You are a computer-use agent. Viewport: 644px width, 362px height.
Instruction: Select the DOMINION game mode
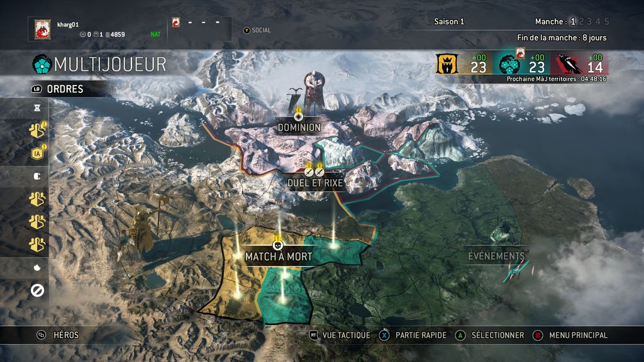coord(299,128)
